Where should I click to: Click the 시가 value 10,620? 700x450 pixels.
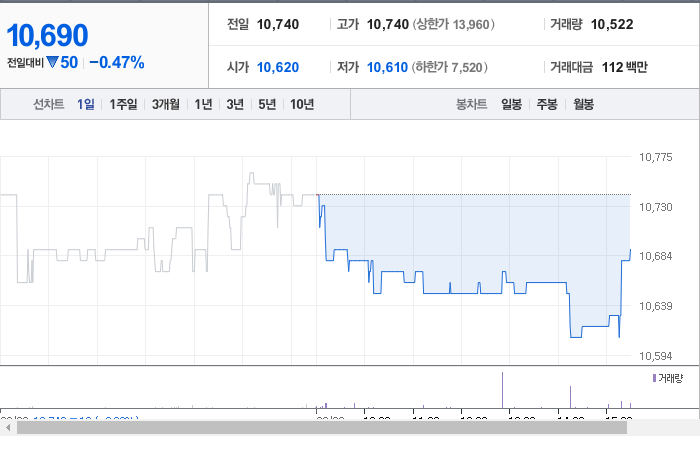(278, 67)
